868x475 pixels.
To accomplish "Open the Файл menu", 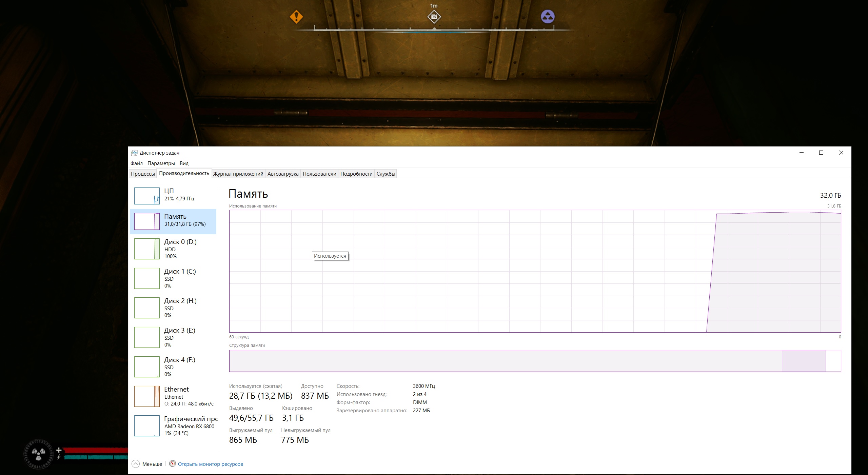I will pyautogui.click(x=136, y=163).
